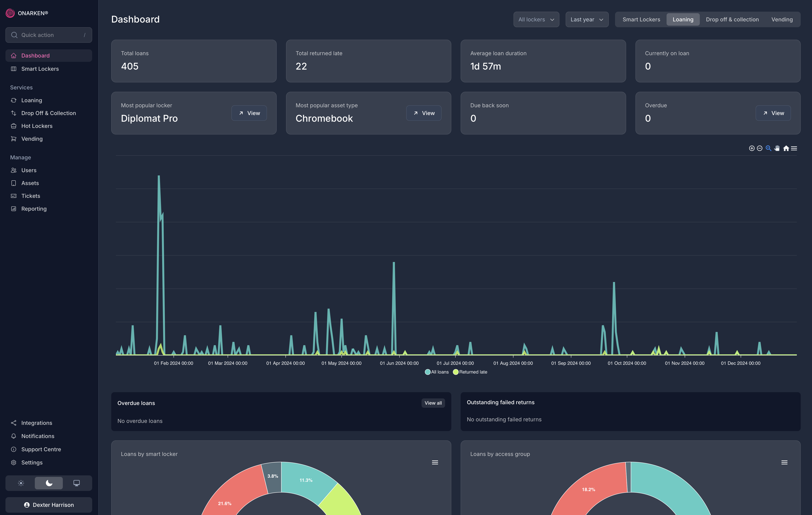The height and width of the screenshot is (515, 812).
Task: Click the Users people icon
Action: click(x=13, y=171)
